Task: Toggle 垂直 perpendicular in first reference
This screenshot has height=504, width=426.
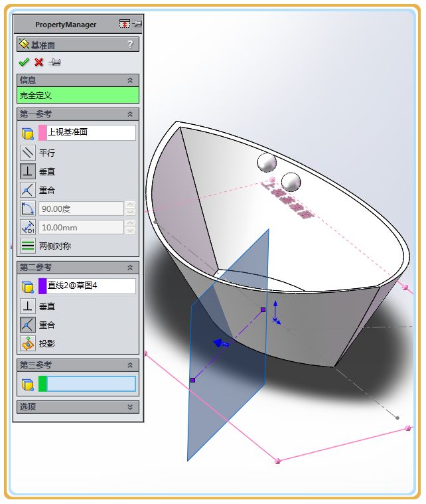Action: point(28,171)
